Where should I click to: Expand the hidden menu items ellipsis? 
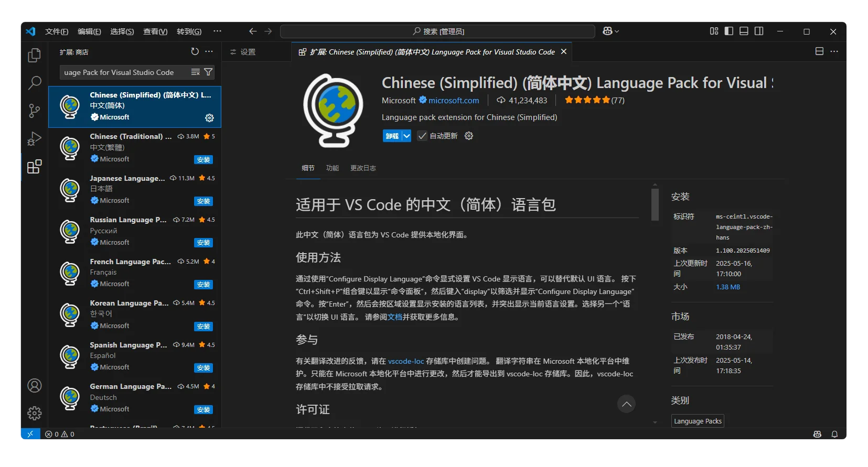[217, 31]
